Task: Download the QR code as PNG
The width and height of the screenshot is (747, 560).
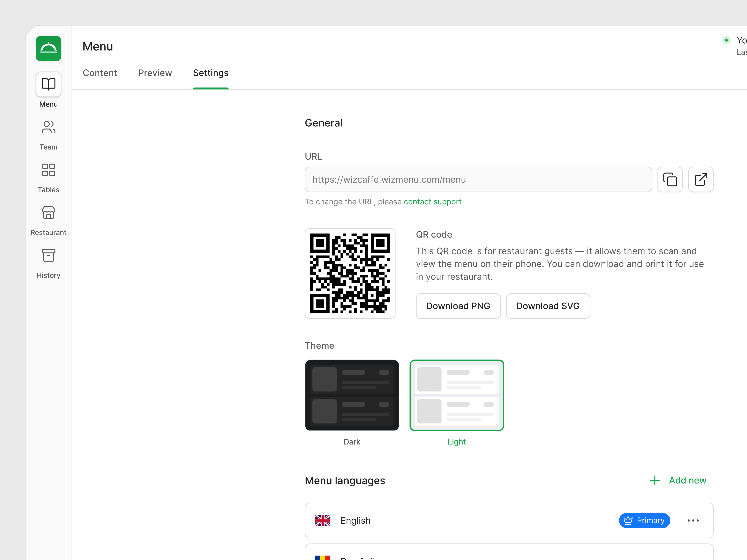Action: point(458,306)
